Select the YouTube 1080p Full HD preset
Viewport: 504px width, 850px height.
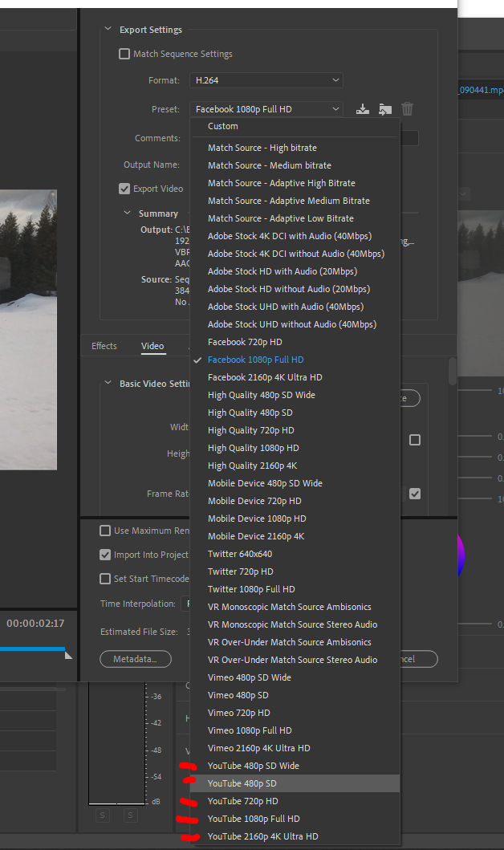tap(249, 818)
